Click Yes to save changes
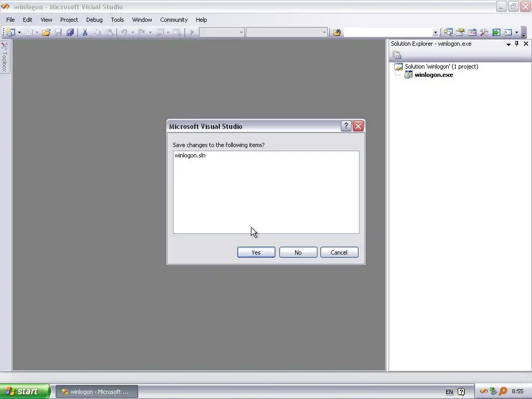This screenshot has width=532, height=399. (256, 252)
